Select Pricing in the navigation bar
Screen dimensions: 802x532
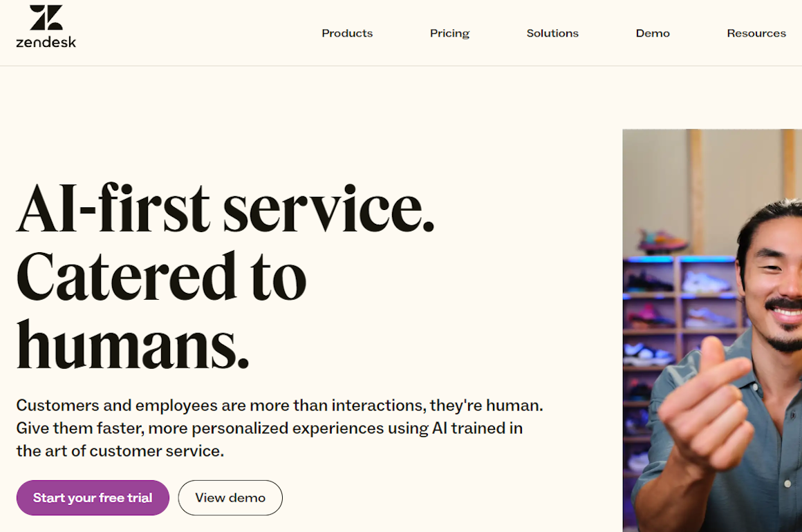449,33
